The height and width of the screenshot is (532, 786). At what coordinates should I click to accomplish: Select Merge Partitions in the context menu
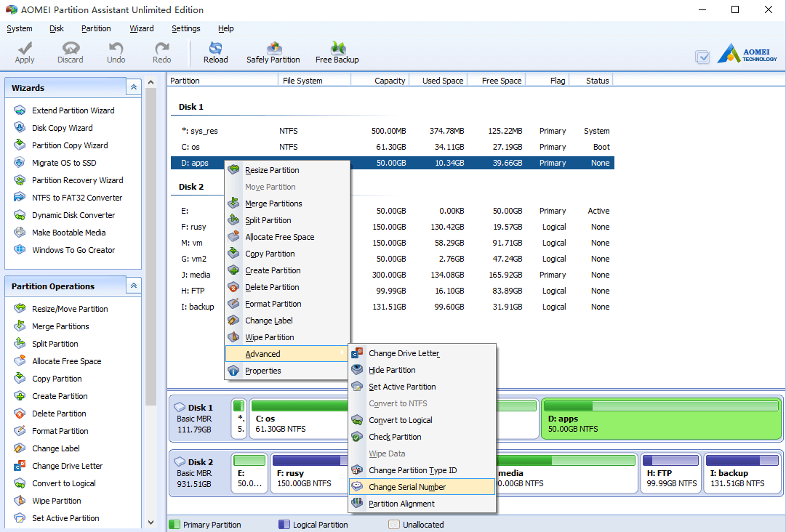pos(286,203)
